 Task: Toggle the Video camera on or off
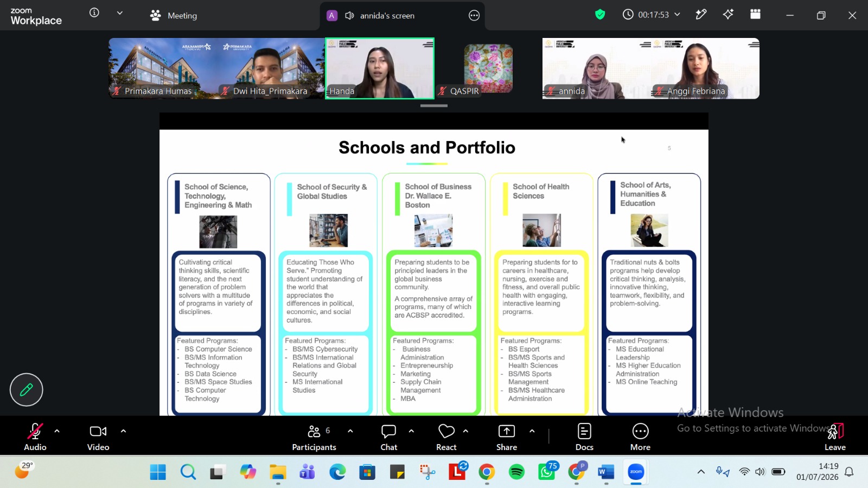pos(98,437)
